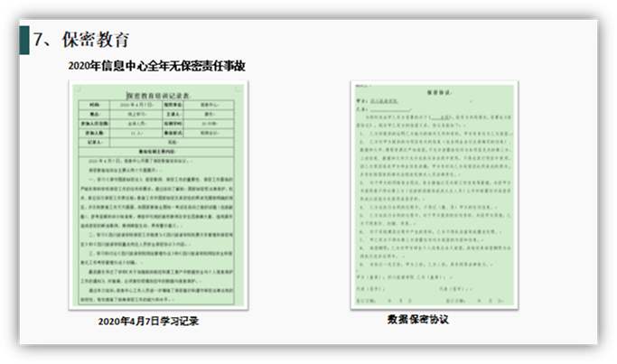Click the title "保密协议" inside right document
Viewport: 617px width, 364px height.
(440, 92)
